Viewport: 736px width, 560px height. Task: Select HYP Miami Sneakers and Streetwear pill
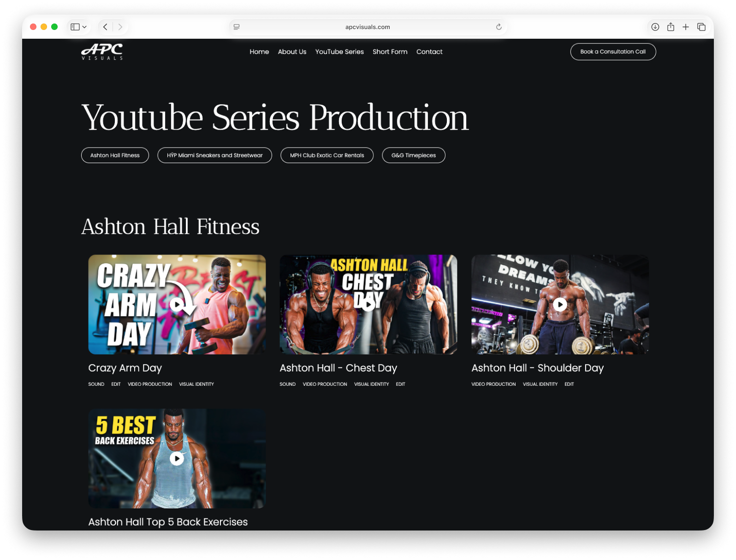click(x=214, y=155)
